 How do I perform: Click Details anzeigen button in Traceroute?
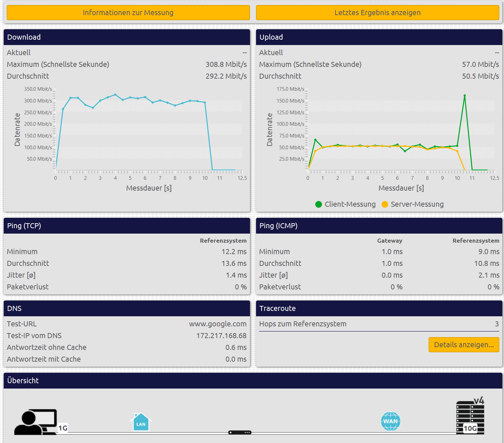click(464, 345)
